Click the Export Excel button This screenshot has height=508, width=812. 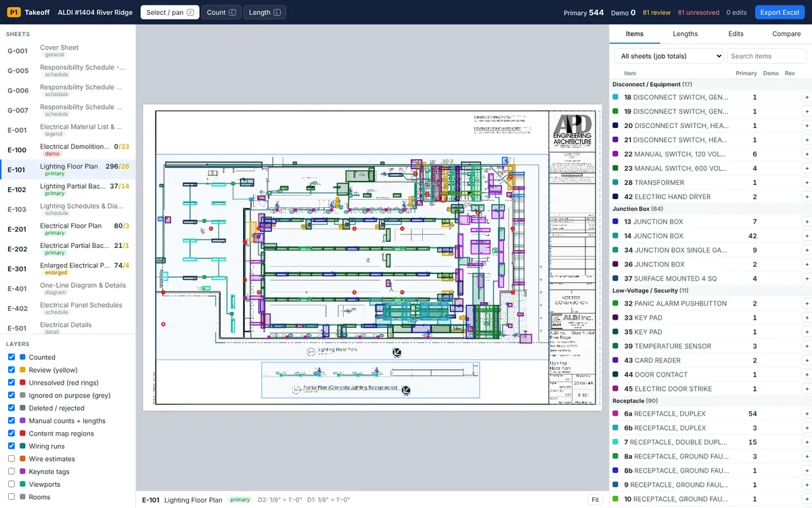[x=780, y=12]
